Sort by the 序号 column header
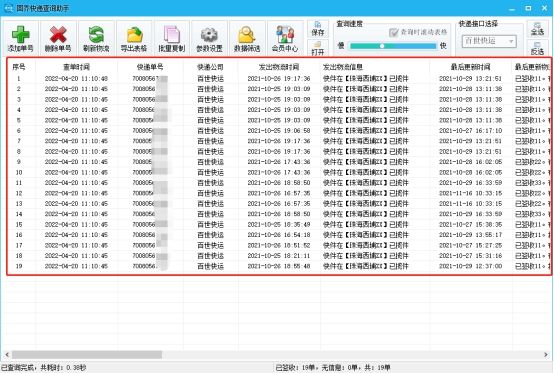 tap(19, 67)
